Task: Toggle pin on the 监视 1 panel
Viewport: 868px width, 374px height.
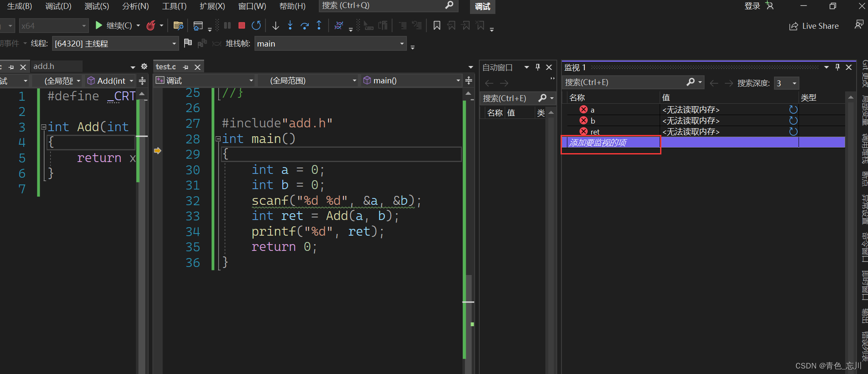Action: [837, 67]
